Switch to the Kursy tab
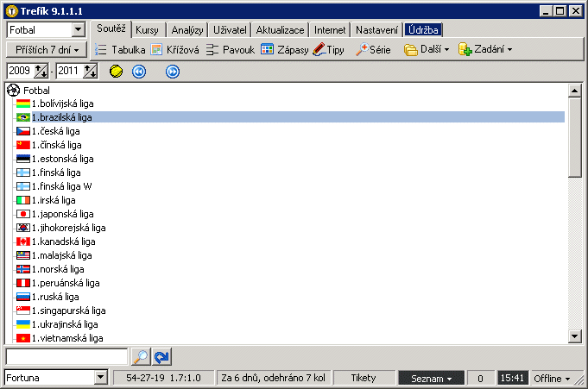This screenshot has height=389, width=588. 147,30
